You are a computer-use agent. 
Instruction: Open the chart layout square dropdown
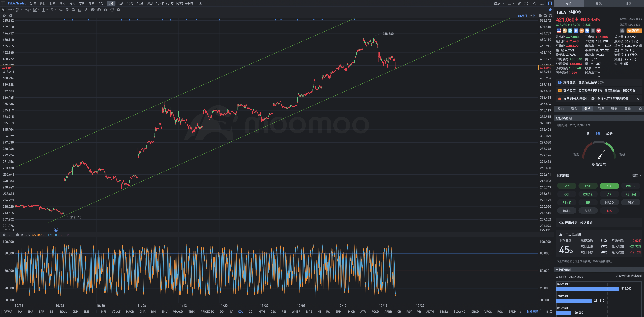click(511, 3)
